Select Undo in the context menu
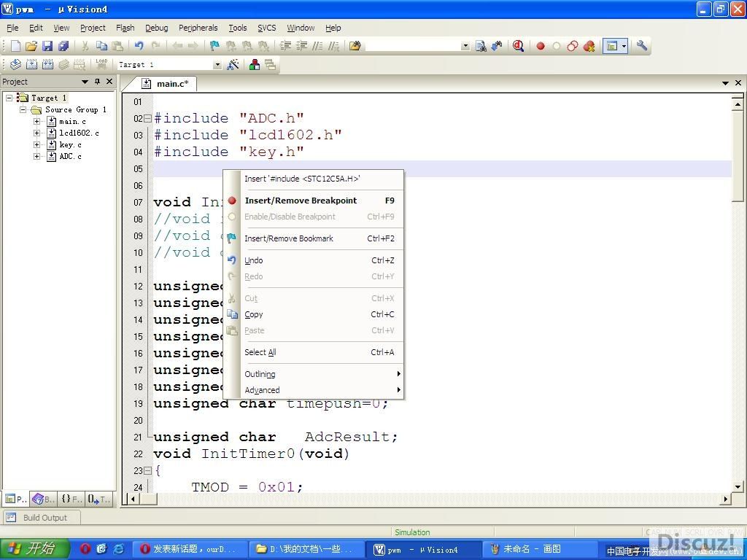The height and width of the screenshot is (560, 747). click(x=314, y=260)
